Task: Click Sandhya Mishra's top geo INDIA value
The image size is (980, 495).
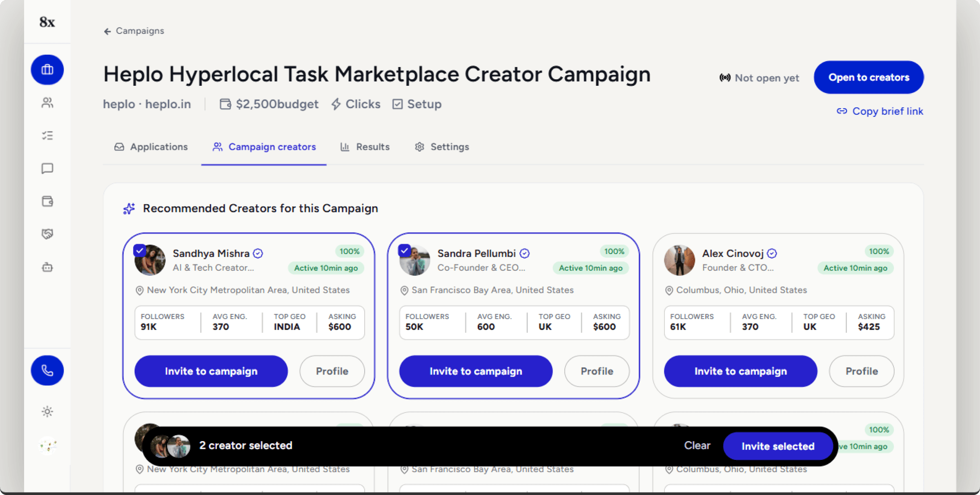Action: click(x=287, y=327)
